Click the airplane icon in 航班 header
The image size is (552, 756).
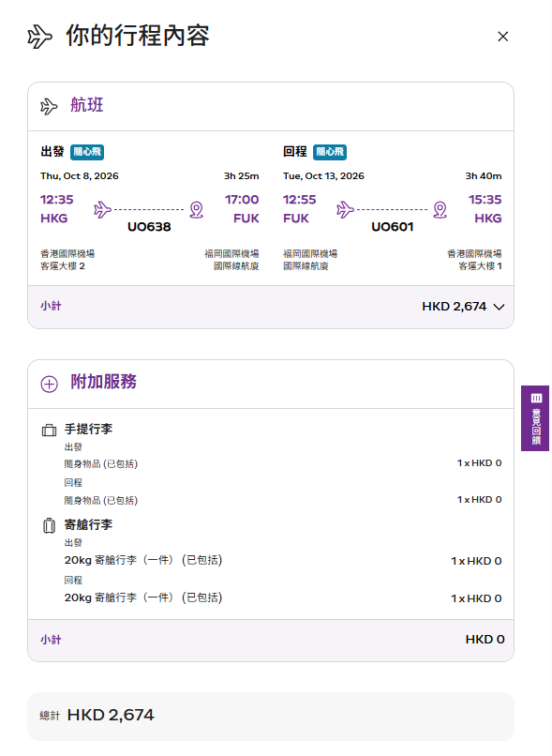49,106
